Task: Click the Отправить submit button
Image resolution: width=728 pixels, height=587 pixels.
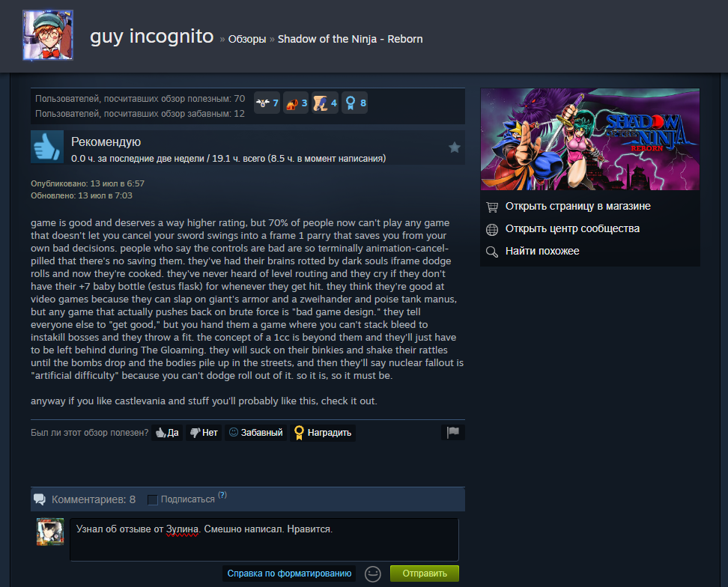Action: tap(425, 574)
